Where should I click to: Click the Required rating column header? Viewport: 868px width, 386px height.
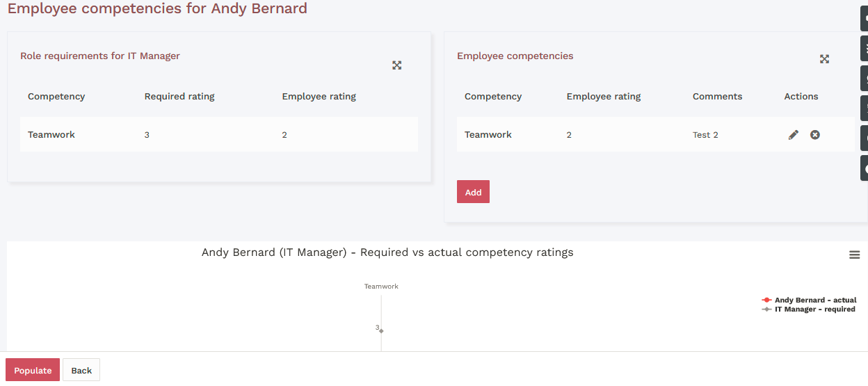pyautogui.click(x=179, y=97)
